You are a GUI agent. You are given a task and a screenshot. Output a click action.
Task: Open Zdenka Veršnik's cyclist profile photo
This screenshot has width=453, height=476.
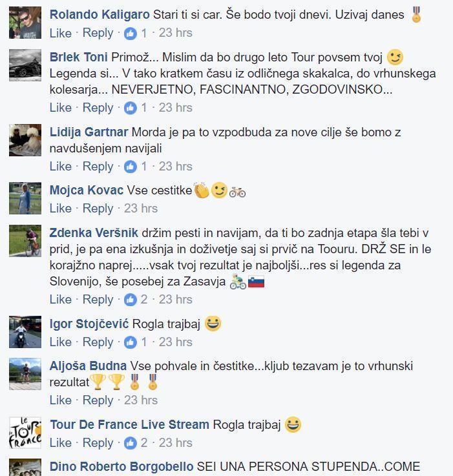tap(25, 241)
